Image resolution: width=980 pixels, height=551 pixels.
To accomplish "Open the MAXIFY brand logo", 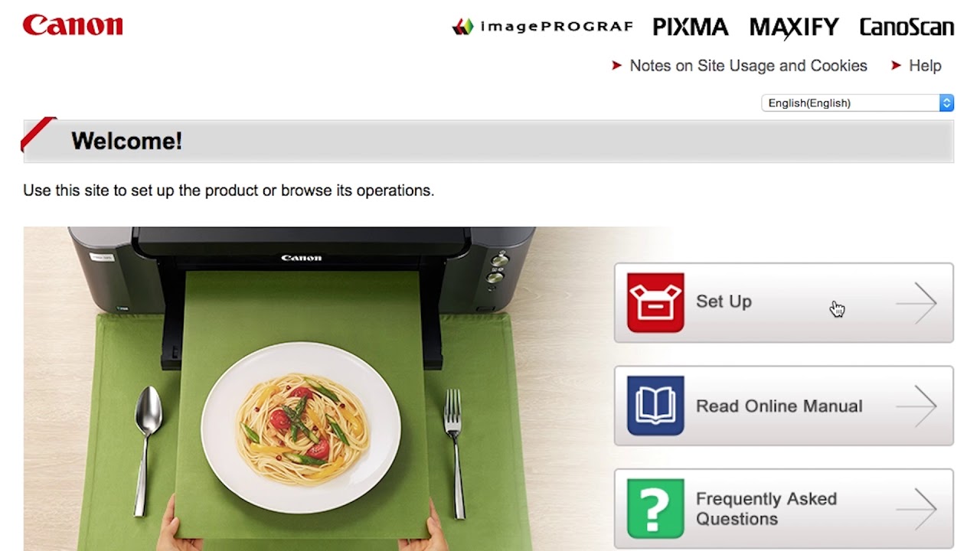I will pos(794,28).
